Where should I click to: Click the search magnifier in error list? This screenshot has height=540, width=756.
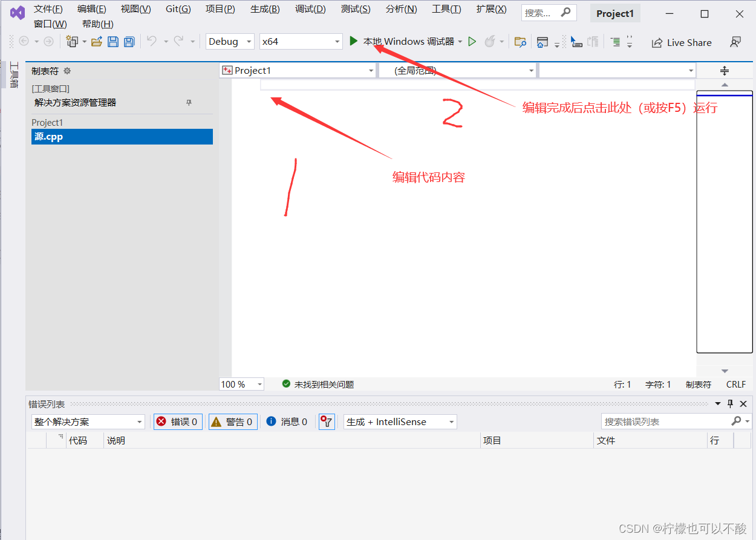[x=736, y=421]
